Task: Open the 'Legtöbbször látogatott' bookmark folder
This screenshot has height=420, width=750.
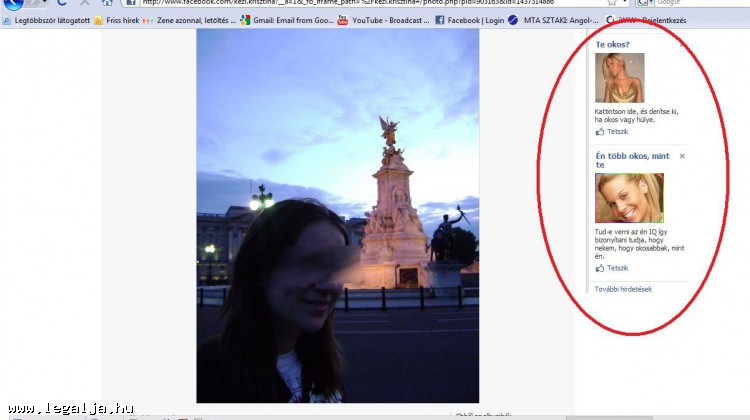Action: pyautogui.click(x=48, y=19)
